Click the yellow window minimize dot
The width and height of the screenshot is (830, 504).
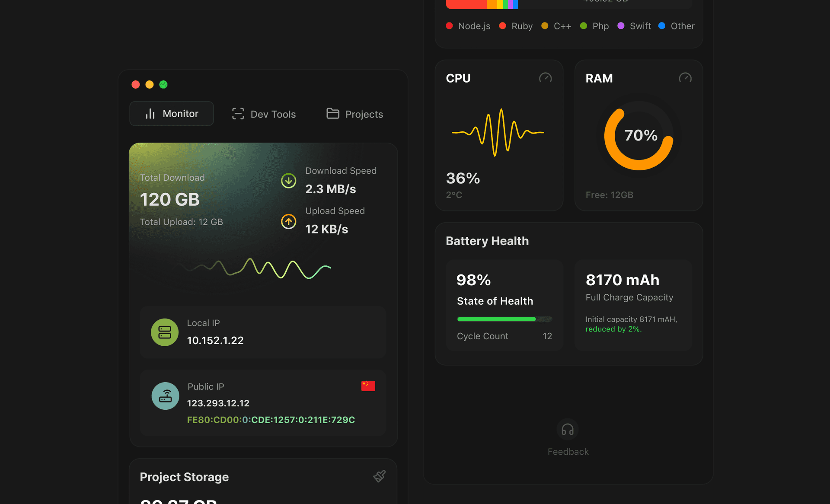tap(150, 84)
